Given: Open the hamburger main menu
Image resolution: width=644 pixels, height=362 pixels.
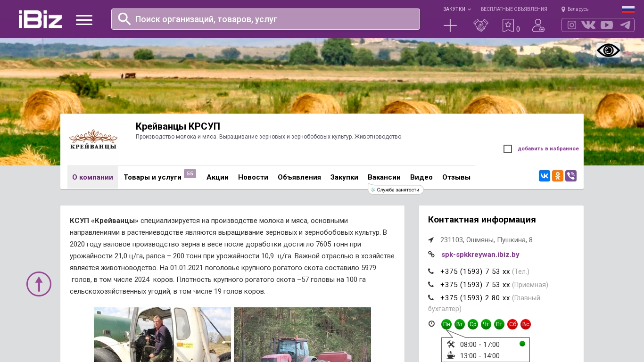Looking at the screenshot, I should [84, 20].
